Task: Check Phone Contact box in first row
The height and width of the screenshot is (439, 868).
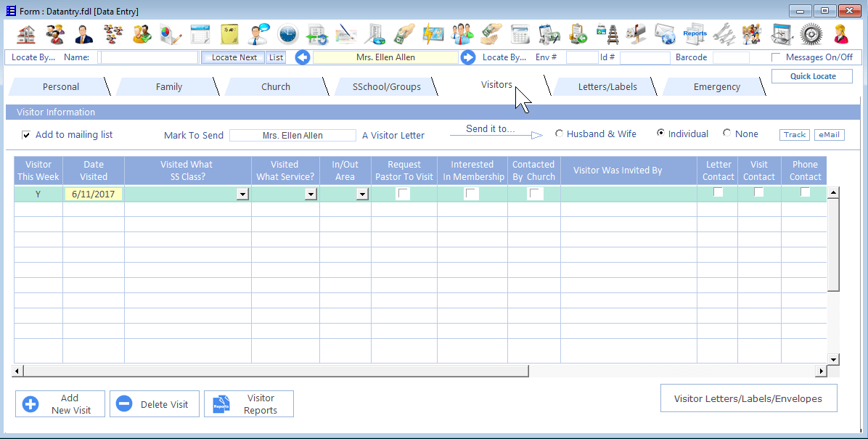Action: tap(806, 192)
